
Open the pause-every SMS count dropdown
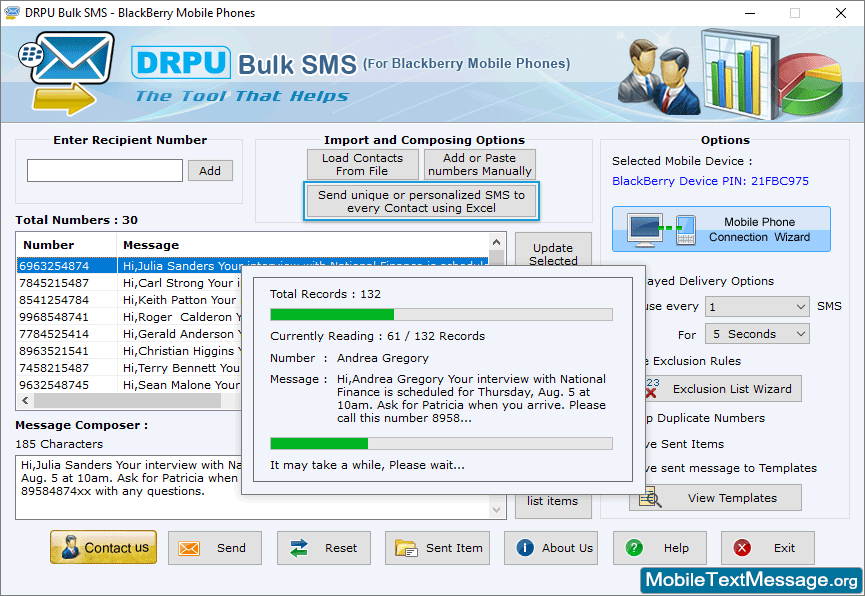click(757, 307)
